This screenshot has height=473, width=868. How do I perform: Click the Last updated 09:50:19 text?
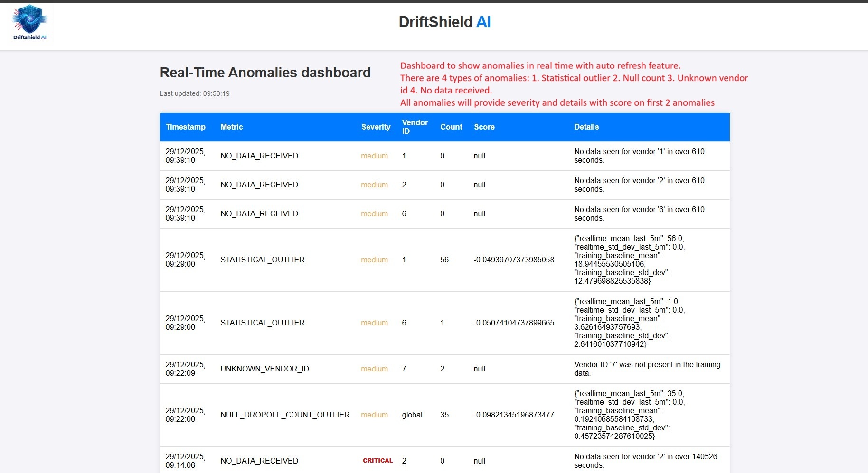click(x=195, y=93)
